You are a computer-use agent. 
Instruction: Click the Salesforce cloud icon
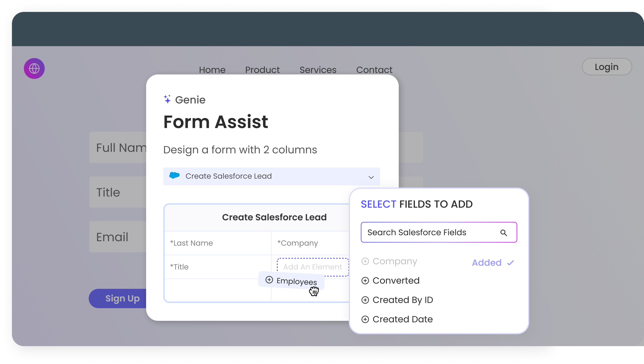pos(174,175)
